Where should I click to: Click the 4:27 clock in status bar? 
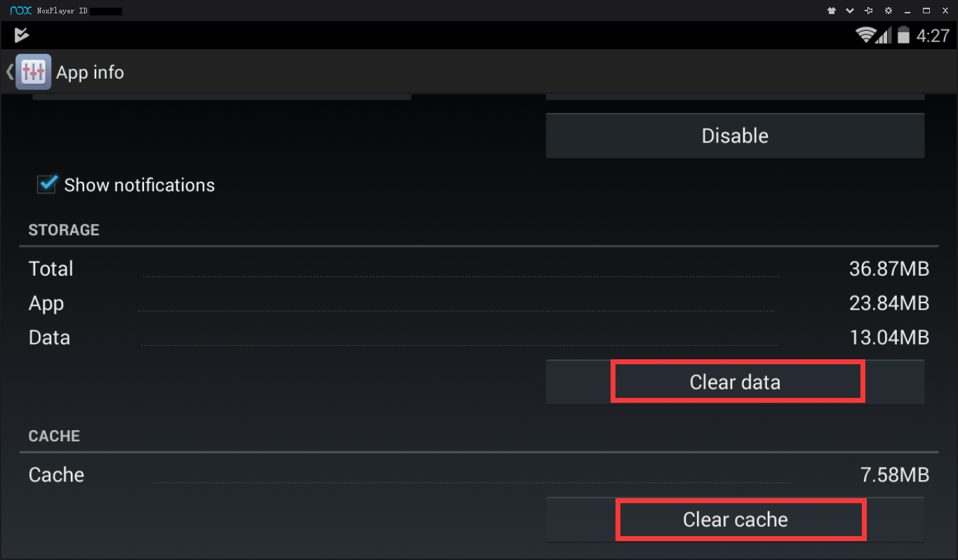pyautogui.click(x=933, y=36)
